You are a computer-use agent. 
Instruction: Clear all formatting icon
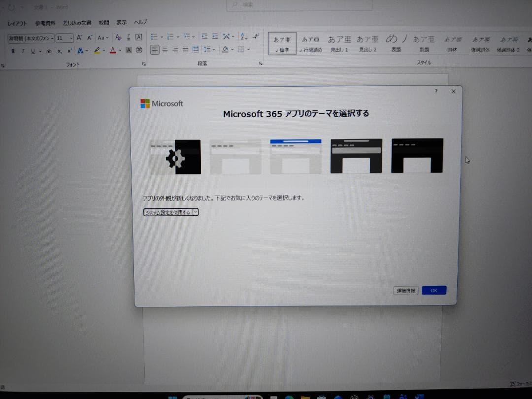118,37
